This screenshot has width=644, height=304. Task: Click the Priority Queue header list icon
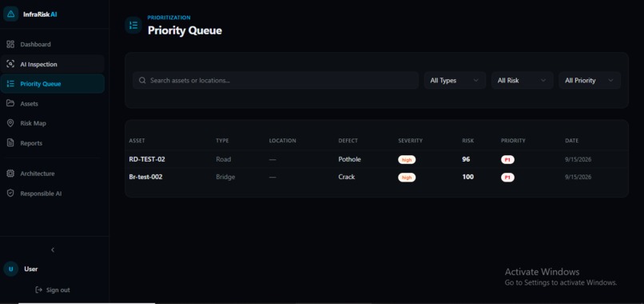[x=133, y=25]
